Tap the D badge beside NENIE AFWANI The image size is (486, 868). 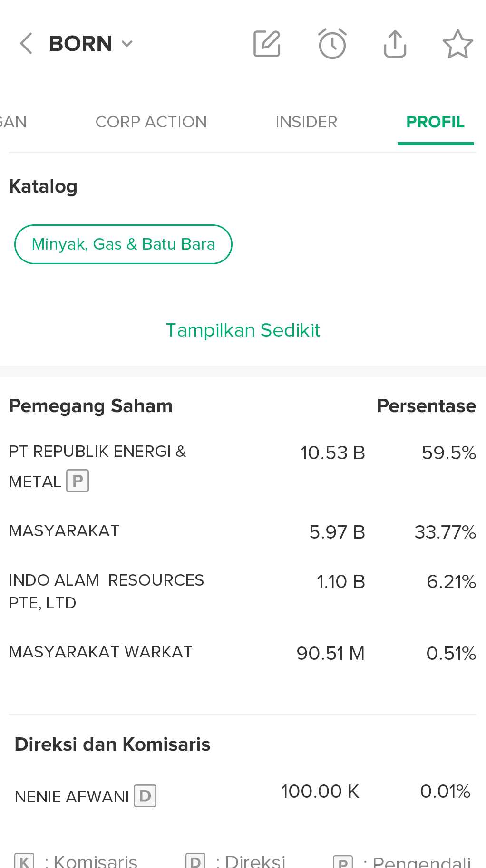click(145, 796)
